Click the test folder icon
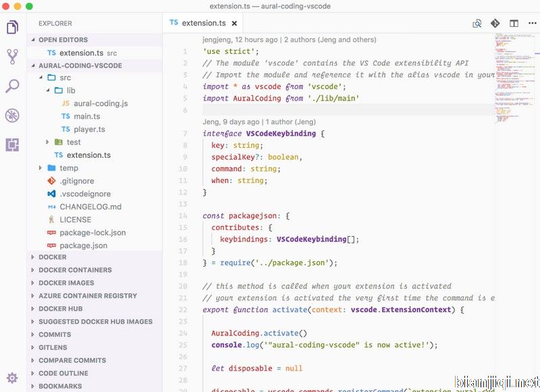This screenshot has width=540, height=392. (x=59, y=142)
